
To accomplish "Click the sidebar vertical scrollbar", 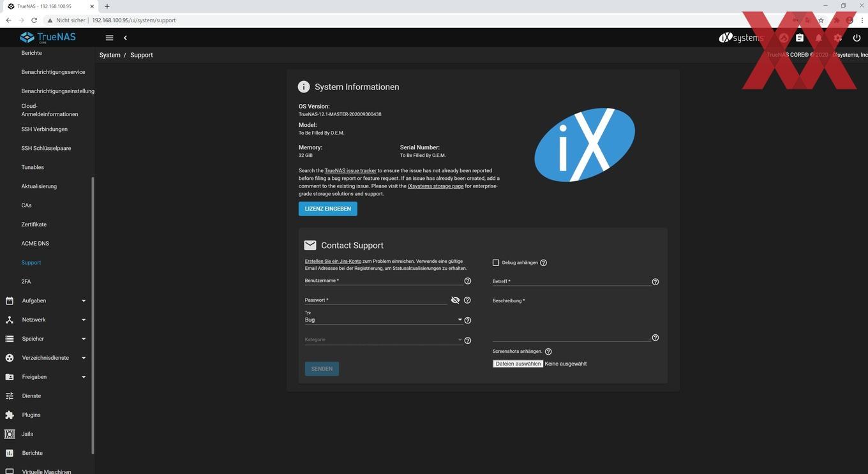I will click(93, 315).
